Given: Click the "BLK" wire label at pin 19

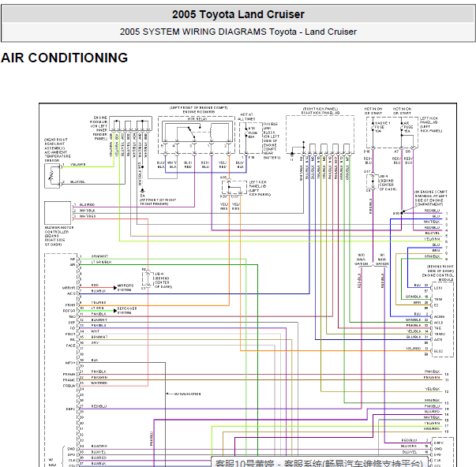Looking at the screenshot, I should tap(95, 360).
